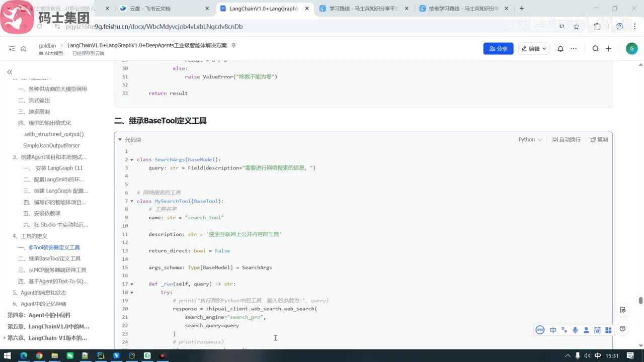Select 二、继承BaseTool定义工具 in outline
644x362 pixels.
pyautogui.click(x=49, y=258)
